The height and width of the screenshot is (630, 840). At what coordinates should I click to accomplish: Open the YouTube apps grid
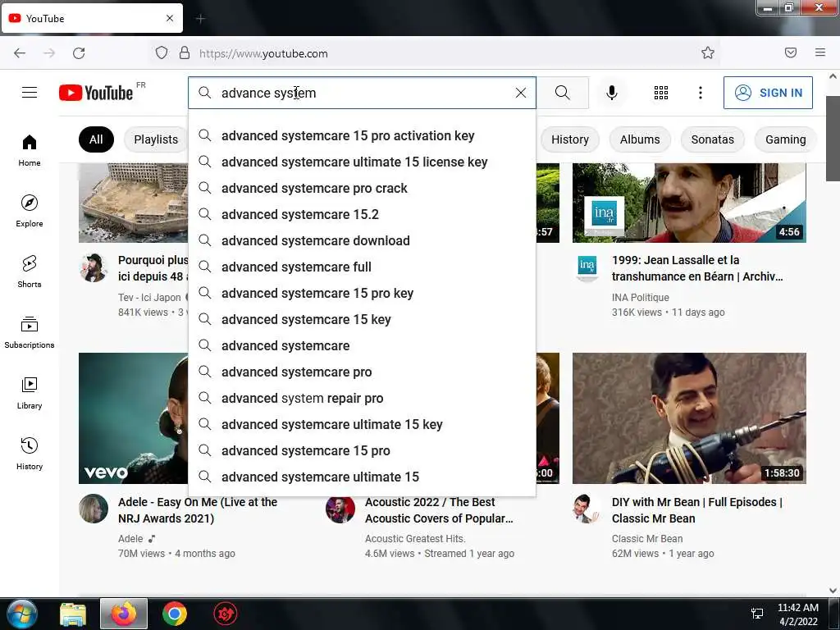[661, 93]
